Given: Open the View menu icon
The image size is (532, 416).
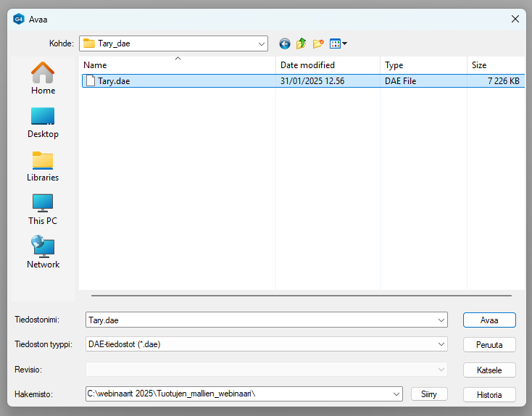Looking at the screenshot, I should click(x=338, y=43).
